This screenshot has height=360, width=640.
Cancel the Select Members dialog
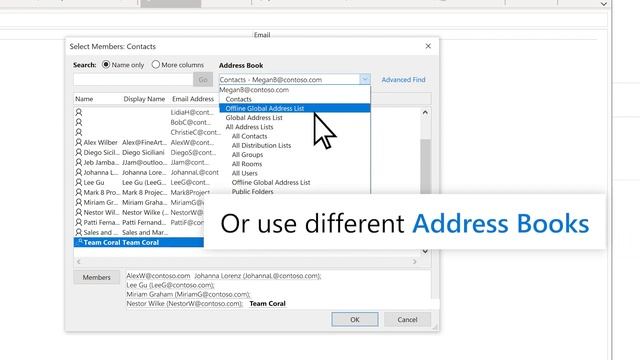tap(407, 320)
